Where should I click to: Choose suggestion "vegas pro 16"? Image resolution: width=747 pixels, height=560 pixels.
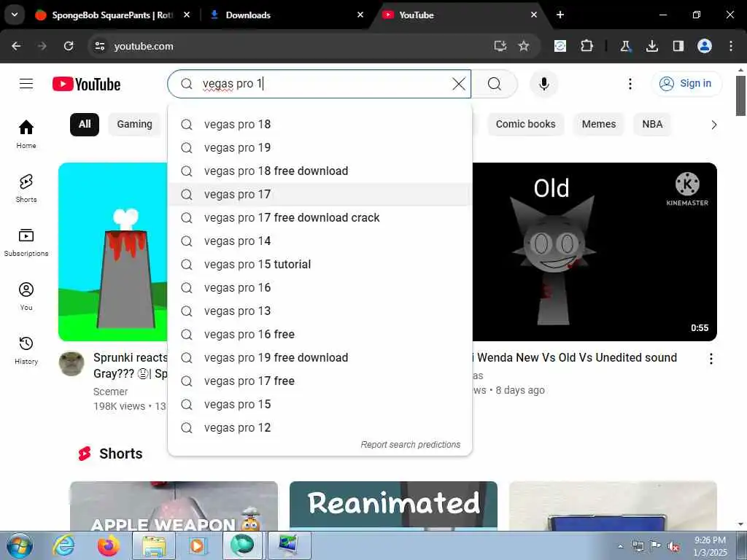click(320, 287)
